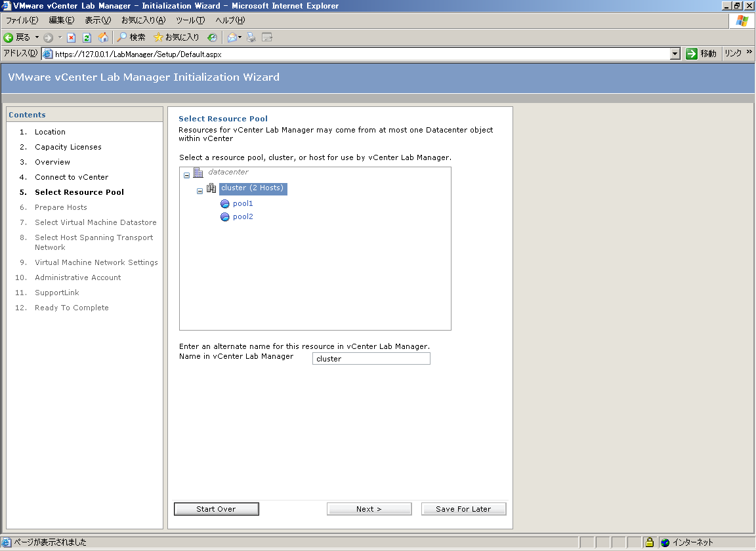The width and height of the screenshot is (756, 551).
Task: Click step 12 Ready To Complete
Action: [x=72, y=308]
